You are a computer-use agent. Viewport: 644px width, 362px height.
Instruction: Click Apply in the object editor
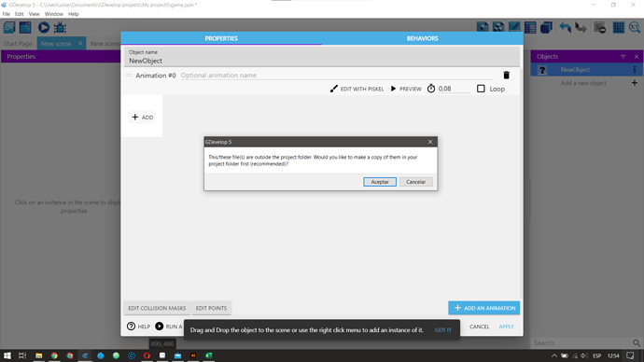pyautogui.click(x=507, y=327)
